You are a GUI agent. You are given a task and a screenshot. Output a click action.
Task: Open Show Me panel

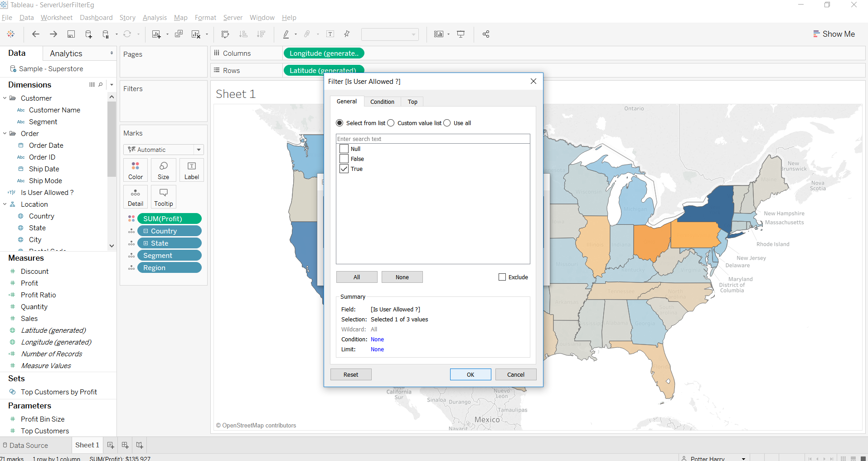834,34
